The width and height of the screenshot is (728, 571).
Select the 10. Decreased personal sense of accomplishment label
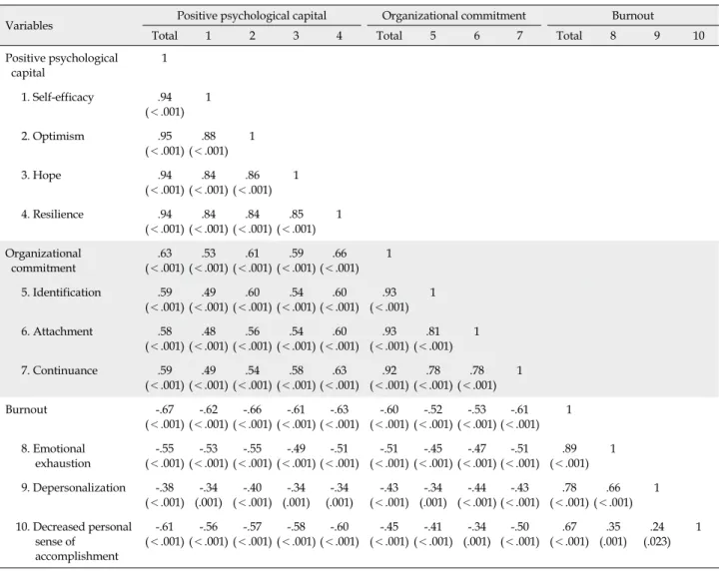74,541
